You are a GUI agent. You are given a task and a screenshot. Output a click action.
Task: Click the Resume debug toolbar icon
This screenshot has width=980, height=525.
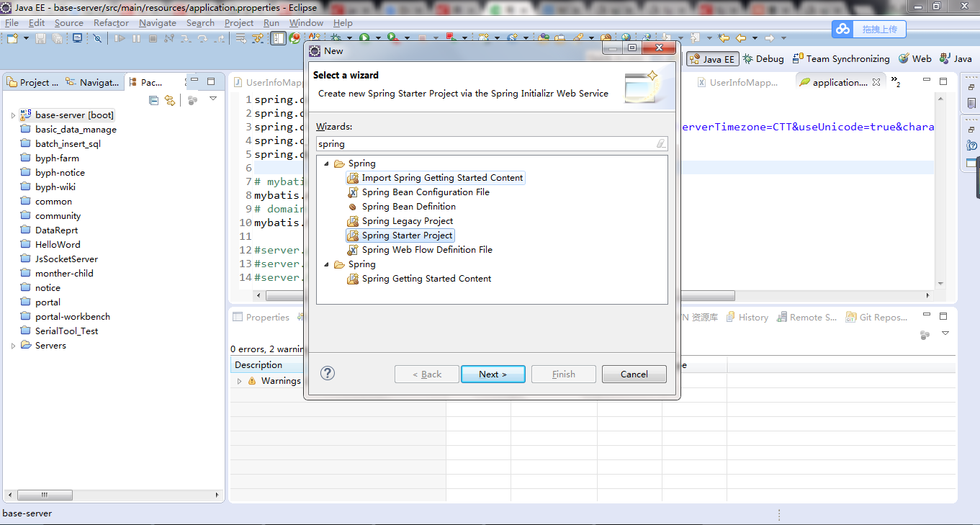click(120, 37)
